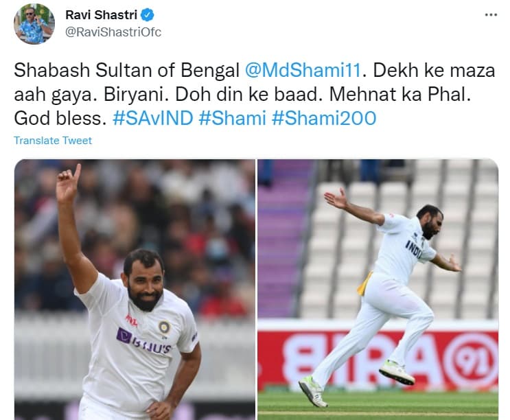Click the "God bless." text

(60, 118)
